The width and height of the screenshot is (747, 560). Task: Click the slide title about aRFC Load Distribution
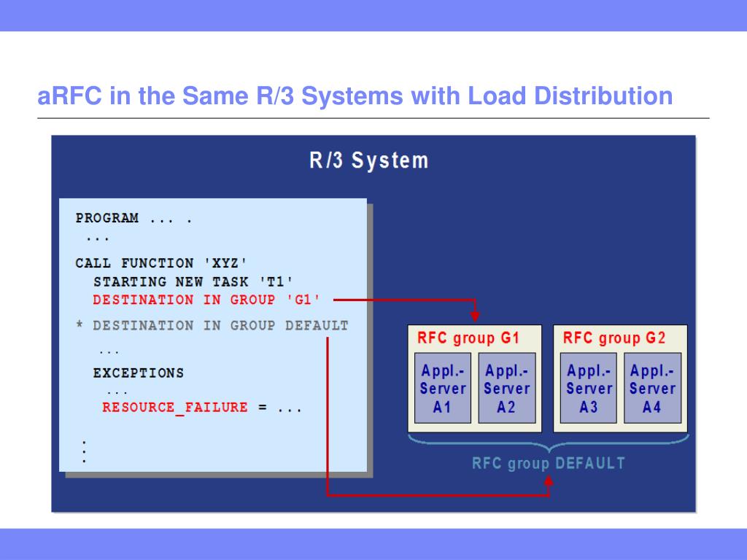pyautogui.click(x=355, y=96)
